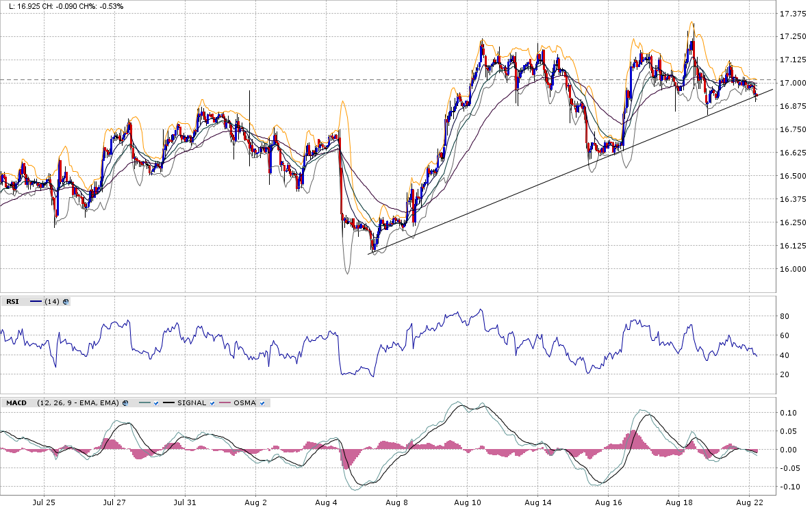Click the Aug 8 date axis label
The image size is (812, 512).
coord(396,502)
